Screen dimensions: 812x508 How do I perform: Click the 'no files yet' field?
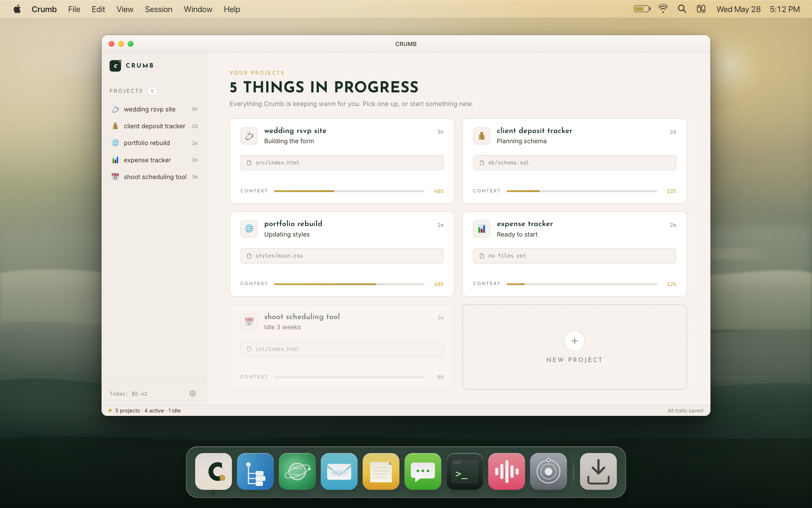coord(574,256)
